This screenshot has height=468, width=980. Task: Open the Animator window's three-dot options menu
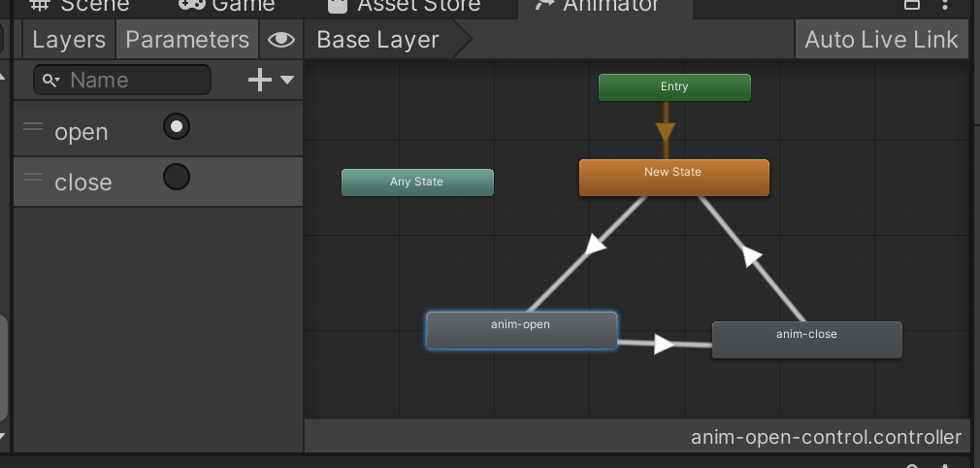pyautogui.click(x=944, y=5)
